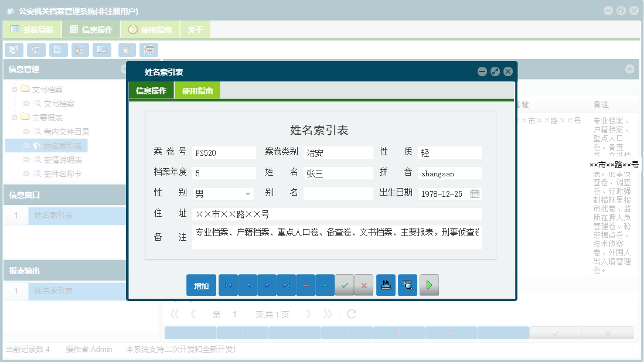Open the 关于 menu at the top
This screenshot has height=362, width=644.
(x=195, y=28)
